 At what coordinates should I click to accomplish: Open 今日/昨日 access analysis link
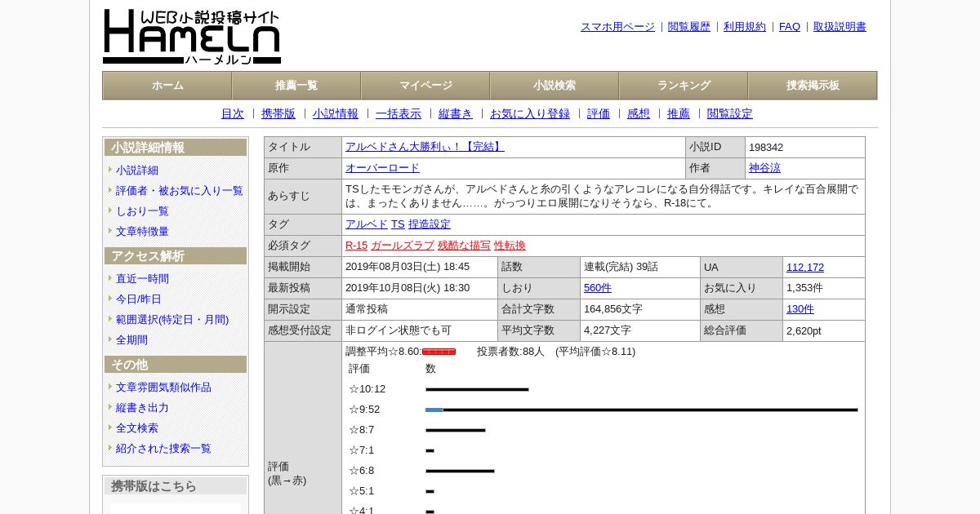139,299
